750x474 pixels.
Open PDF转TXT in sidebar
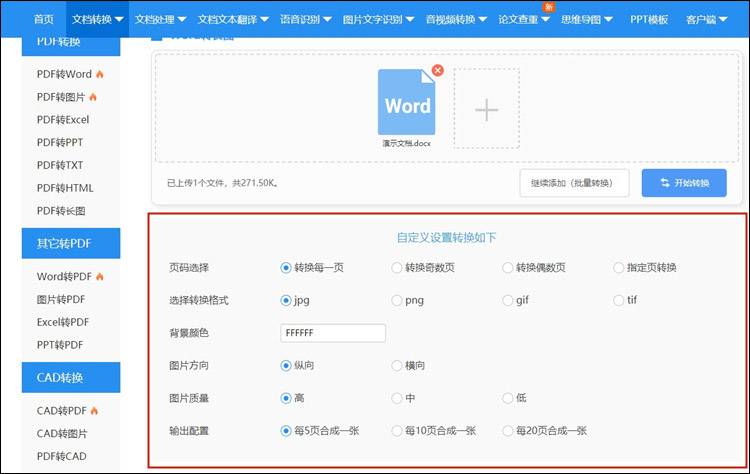[x=60, y=165]
